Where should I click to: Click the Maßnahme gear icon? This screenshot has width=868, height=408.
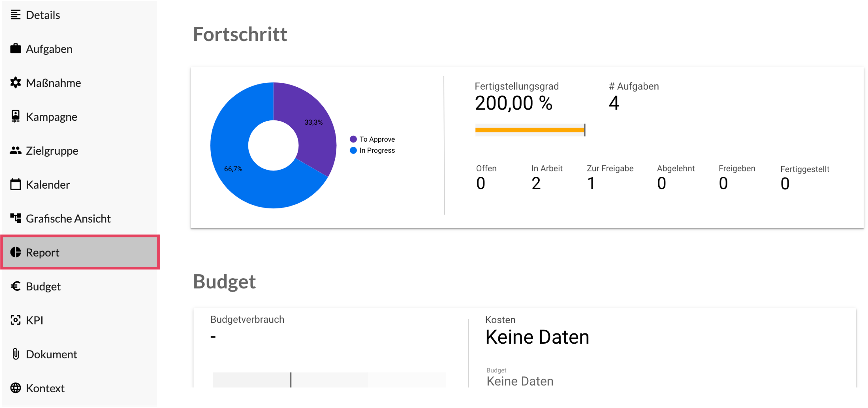point(16,83)
